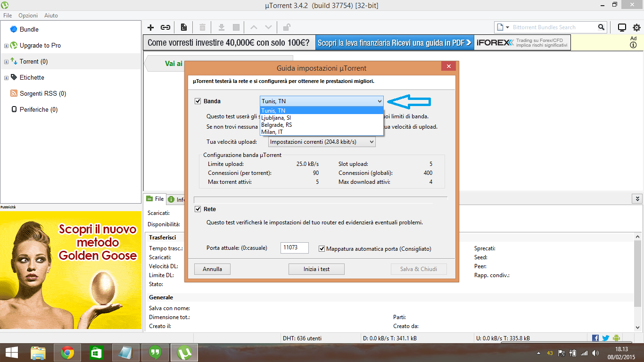Select Belgrade, RS from the list
The height and width of the screenshot is (362, 644).
tap(322, 125)
